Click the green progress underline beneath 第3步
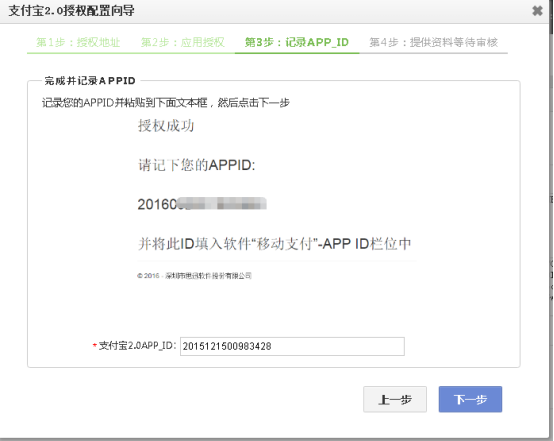The height and width of the screenshot is (441, 554). pyautogui.click(x=297, y=53)
